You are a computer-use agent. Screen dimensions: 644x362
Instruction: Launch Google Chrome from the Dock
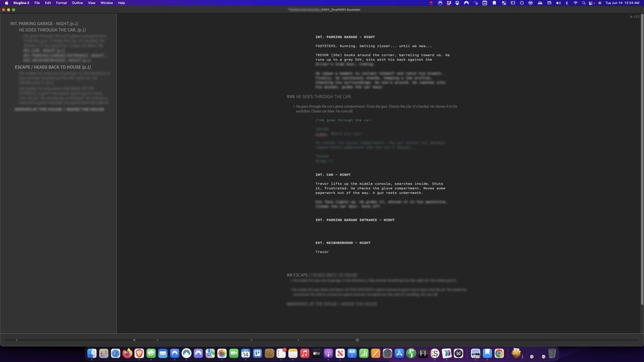(x=499, y=353)
